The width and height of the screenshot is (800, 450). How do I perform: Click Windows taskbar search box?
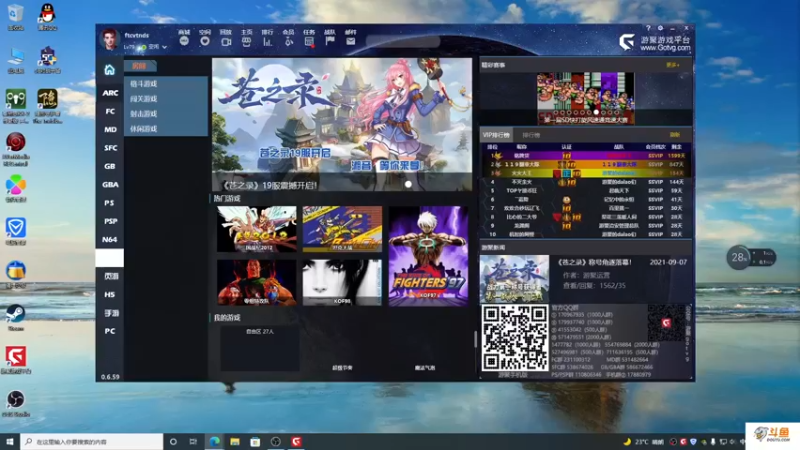[x=92, y=441]
